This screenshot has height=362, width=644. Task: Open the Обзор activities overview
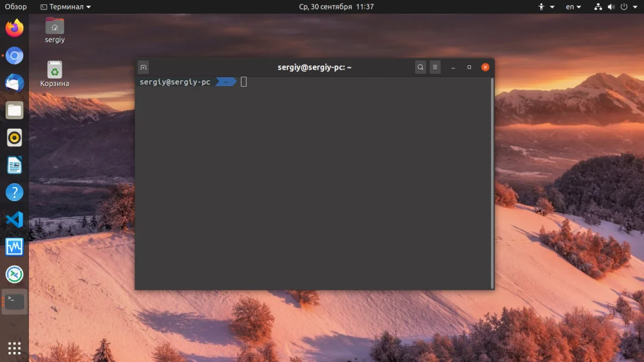(16, 6)
